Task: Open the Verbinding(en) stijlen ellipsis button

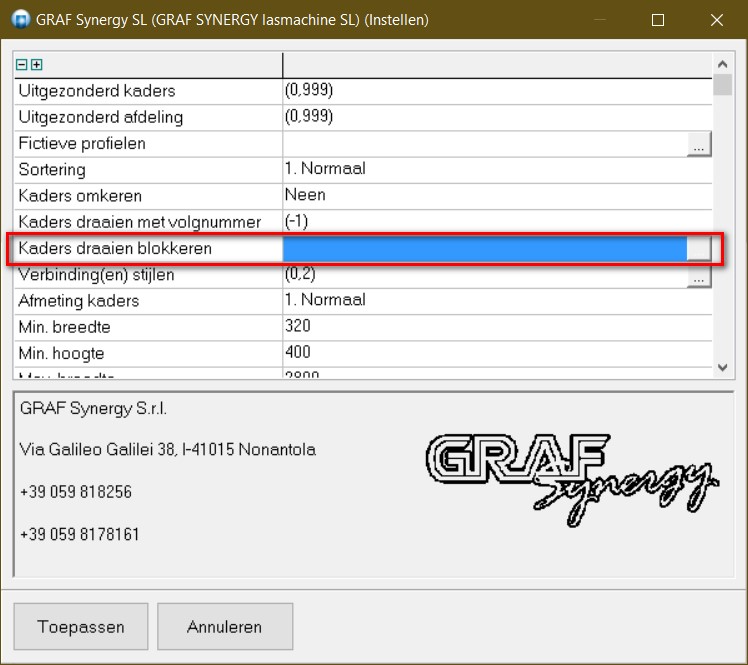Action: [699, 276]
